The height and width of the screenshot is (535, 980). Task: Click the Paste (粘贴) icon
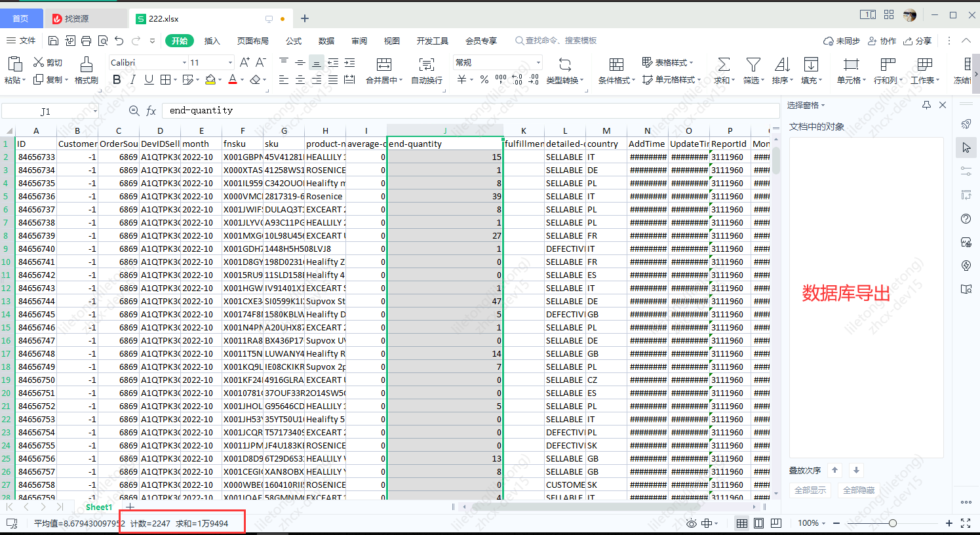point(14,64)
